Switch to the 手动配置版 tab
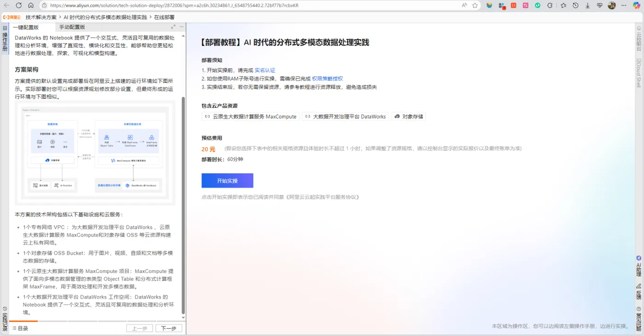644x336 pixels. tap(72, 27)
